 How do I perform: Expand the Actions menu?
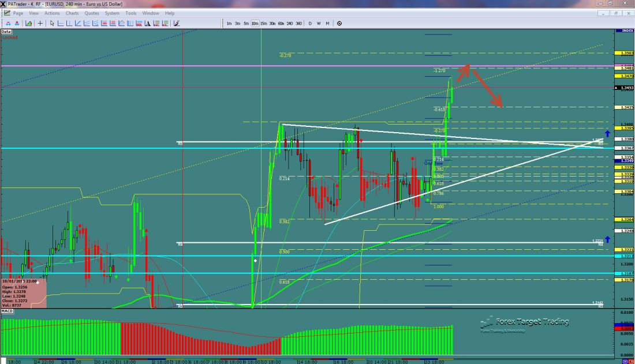pos(52,13)
